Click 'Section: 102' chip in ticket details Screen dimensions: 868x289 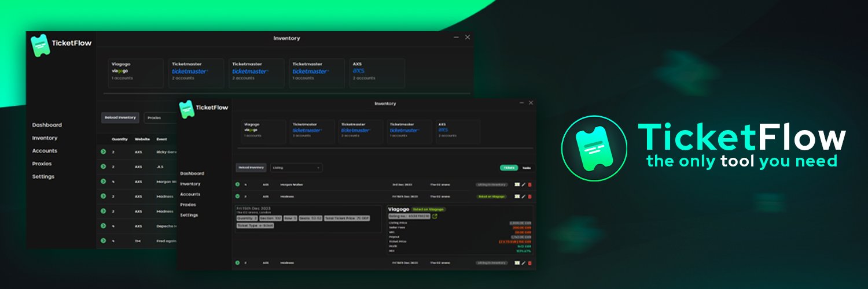click(270, 218)
